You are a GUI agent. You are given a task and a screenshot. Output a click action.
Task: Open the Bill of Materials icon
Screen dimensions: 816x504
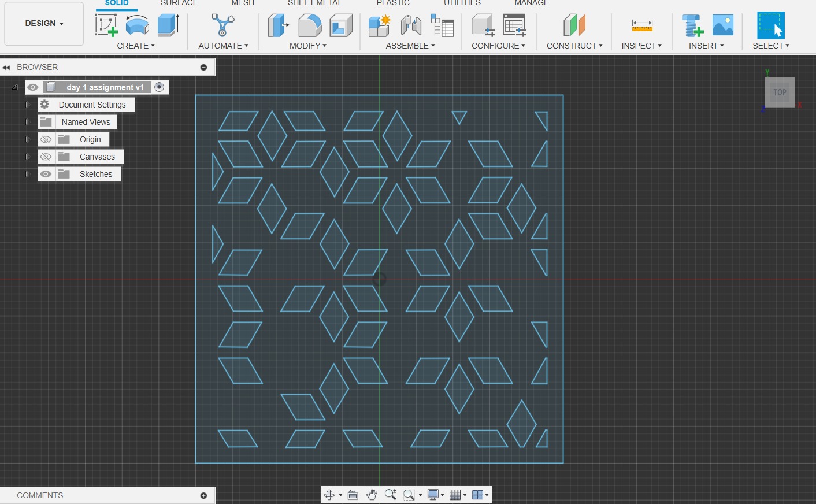click(443, 25)
